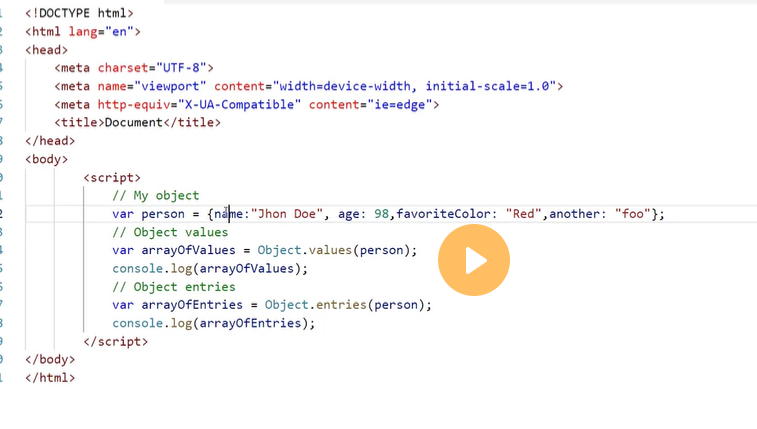Image resolution: width=757 pixels, height=429 pixels.
Task: Click the "// My object" comment
Action: (x=155, y=195)
